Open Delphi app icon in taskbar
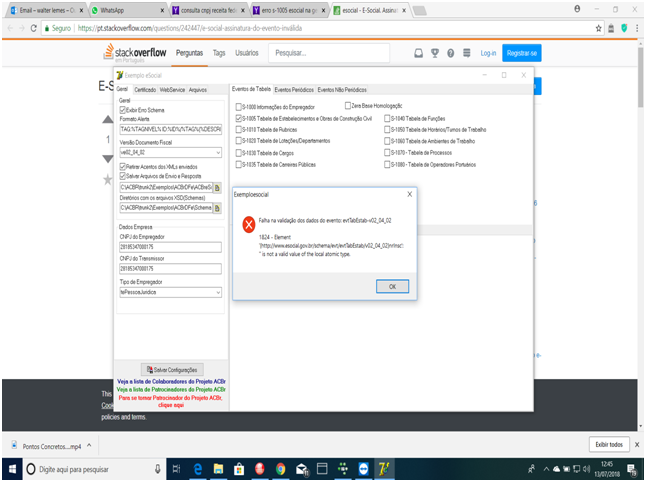The height and width of the screenshot is (482, 646). (x=384, y=469)
